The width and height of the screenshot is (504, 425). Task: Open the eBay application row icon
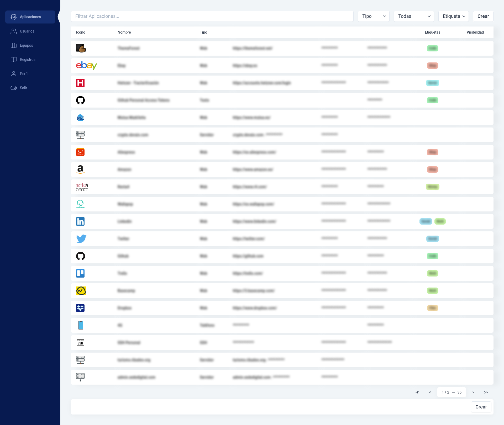click(87, 65)
